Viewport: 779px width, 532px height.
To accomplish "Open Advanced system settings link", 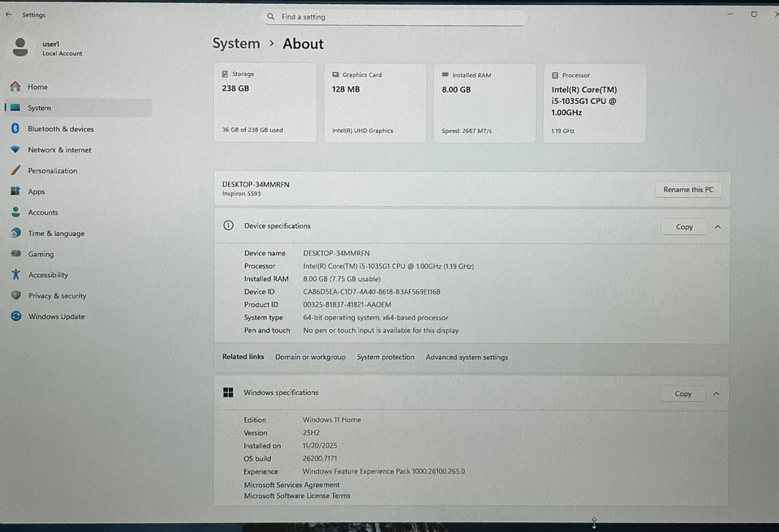I will (x=467, y=357).
